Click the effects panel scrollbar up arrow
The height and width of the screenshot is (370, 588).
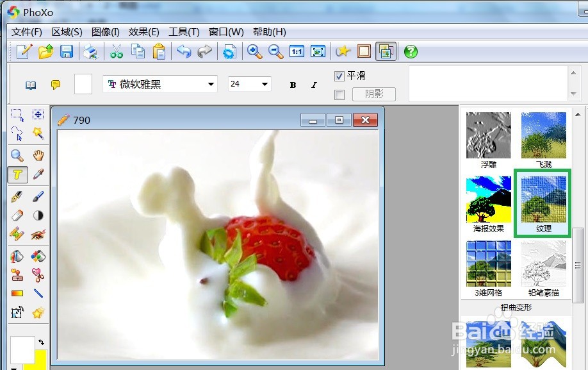click(x=578, y=114)
